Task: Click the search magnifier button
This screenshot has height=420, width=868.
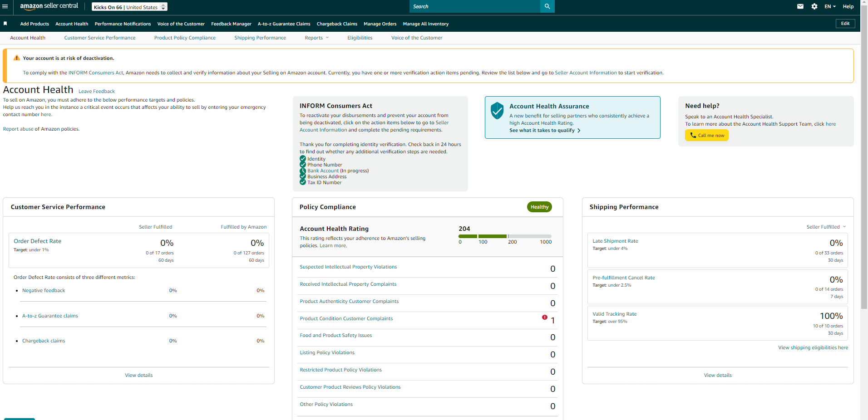Action: click(x=547, y=6)
